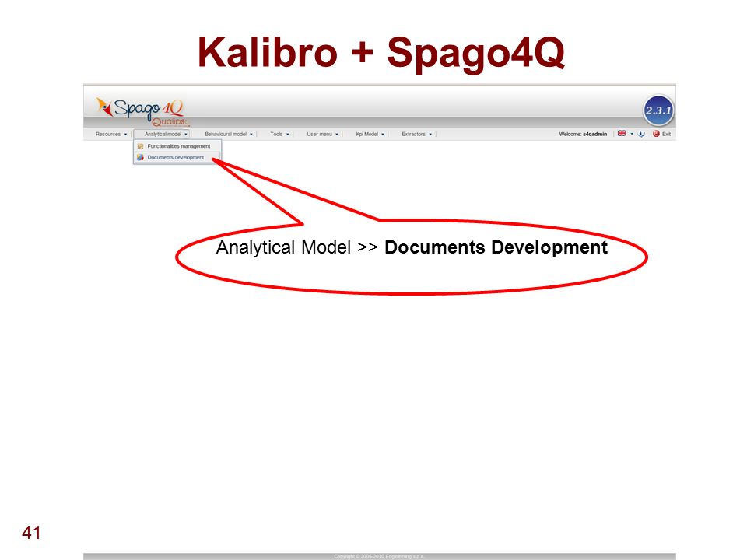This screenshot has height=560, width=747.
Task: Expand the language selector arrow
Action: pos(632,134)
